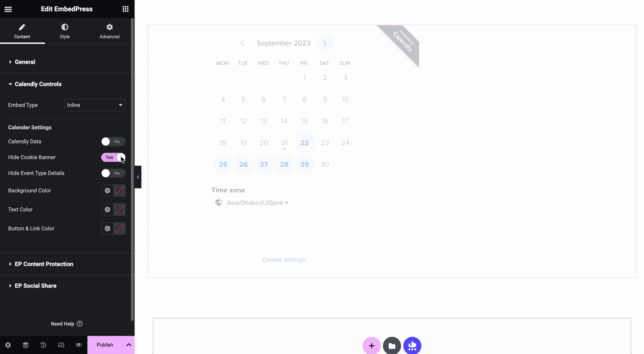Image resolution: width=644 pixels, height=354 pixels.
Task: Click Button and Link Color globe icon
Action: click(107, 228)
